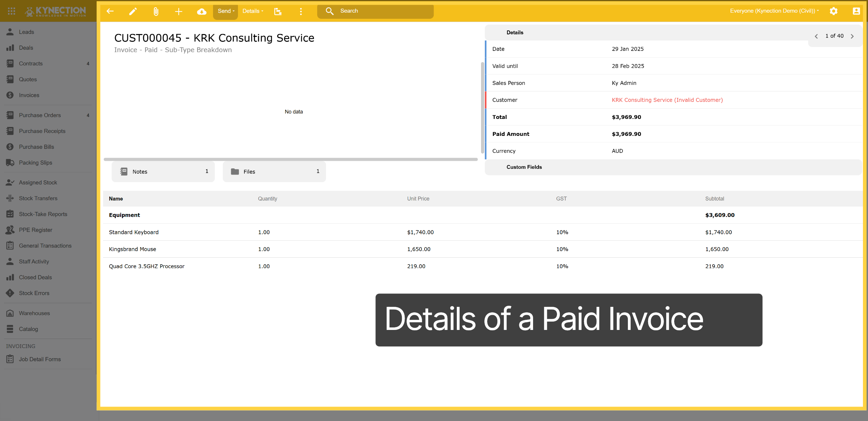Click the General Transactions icon

10,246
